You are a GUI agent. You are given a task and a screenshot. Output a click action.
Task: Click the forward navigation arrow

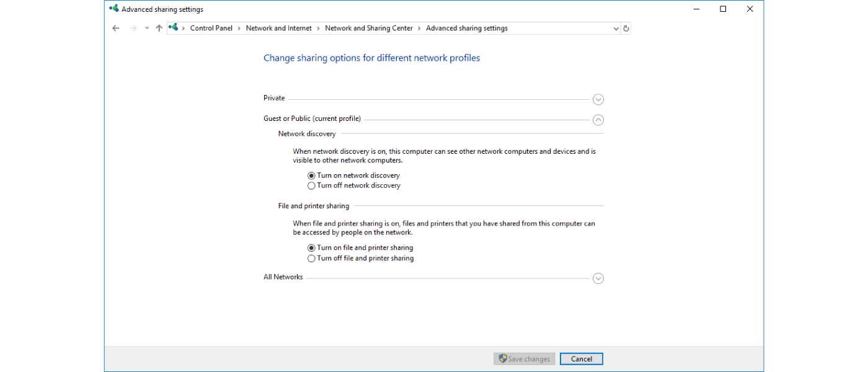(x=131, y=28)
